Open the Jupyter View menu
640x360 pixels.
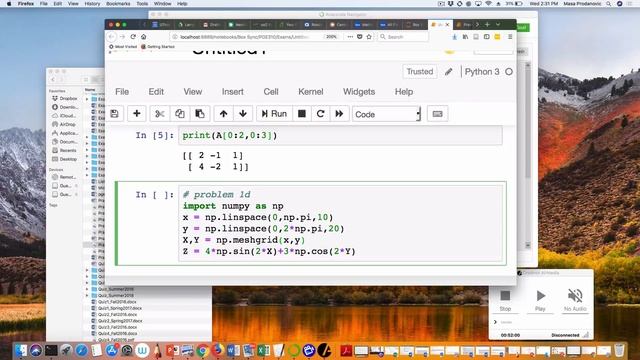193,92
